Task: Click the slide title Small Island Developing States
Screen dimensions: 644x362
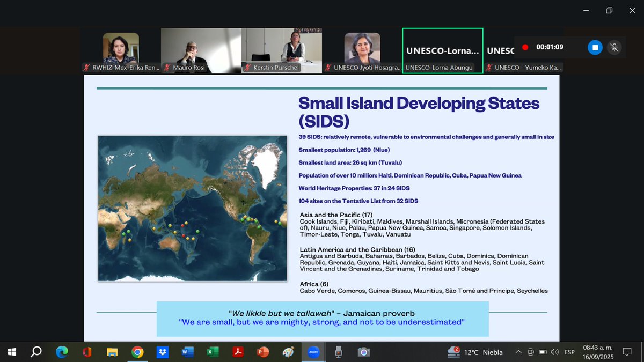Action: point(419,112)
